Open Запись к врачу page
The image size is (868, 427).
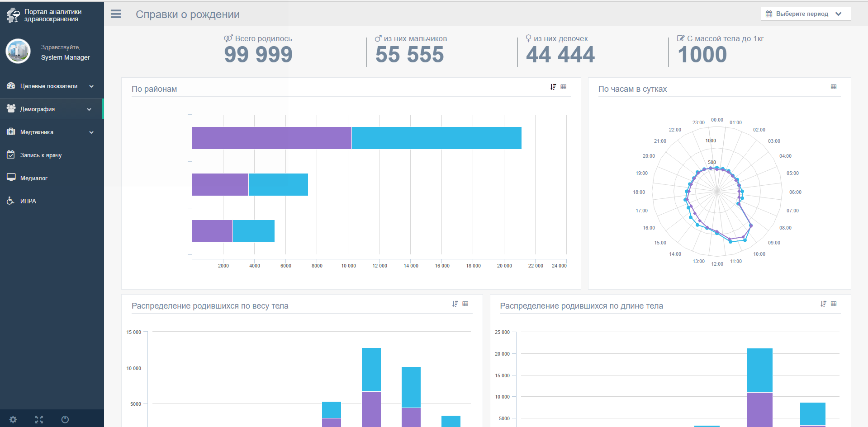pyautogui.click(x=52, y=155)
